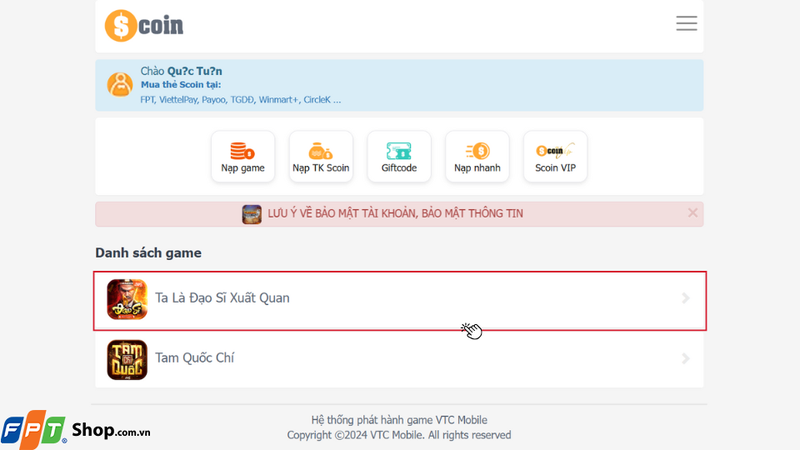Open the hamburger menu icon
Image resolution: width=800 pixels, height=450 pixels.
tap(686, 23)
